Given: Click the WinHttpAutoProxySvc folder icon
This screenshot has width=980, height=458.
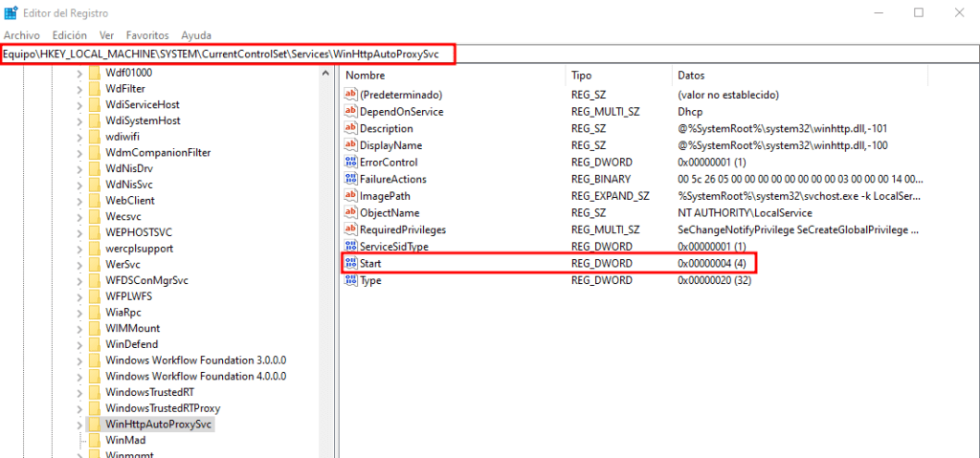Looking at the screenshot, I should (94, 424).
